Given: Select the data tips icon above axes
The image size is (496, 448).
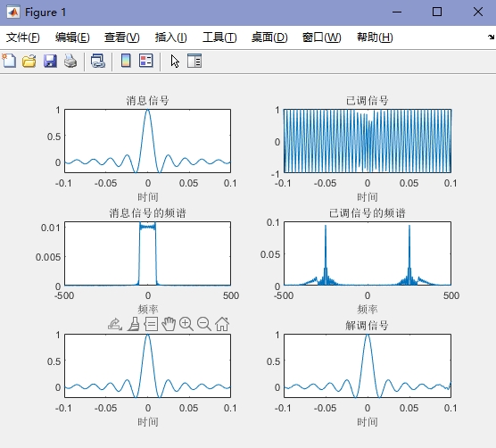Looking at the screenshot, I should pos(151,324).
